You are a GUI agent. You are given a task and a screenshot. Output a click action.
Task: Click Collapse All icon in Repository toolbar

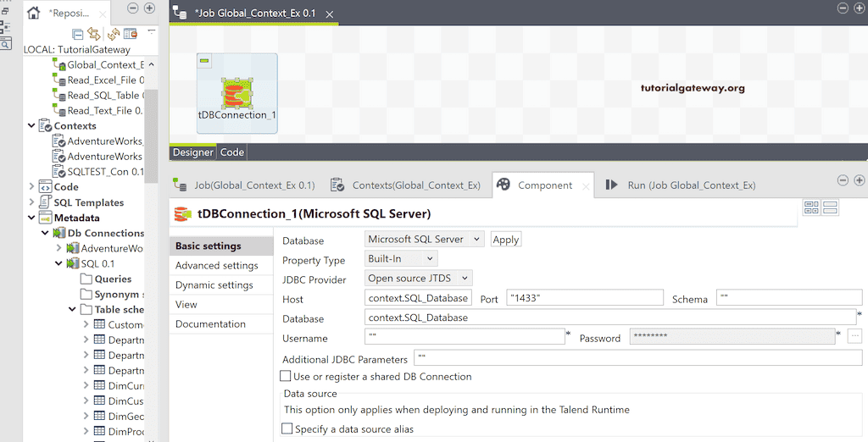tap(78, 35)
